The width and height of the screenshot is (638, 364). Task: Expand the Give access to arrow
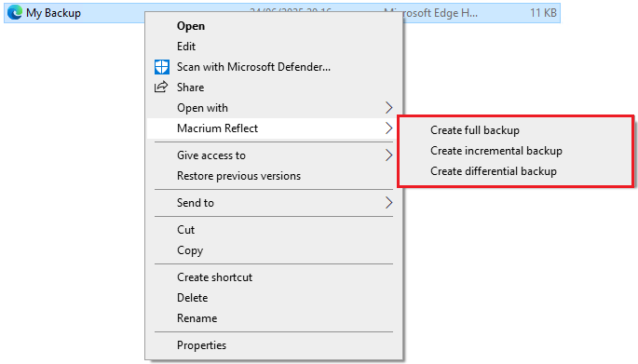coord(388,155)
